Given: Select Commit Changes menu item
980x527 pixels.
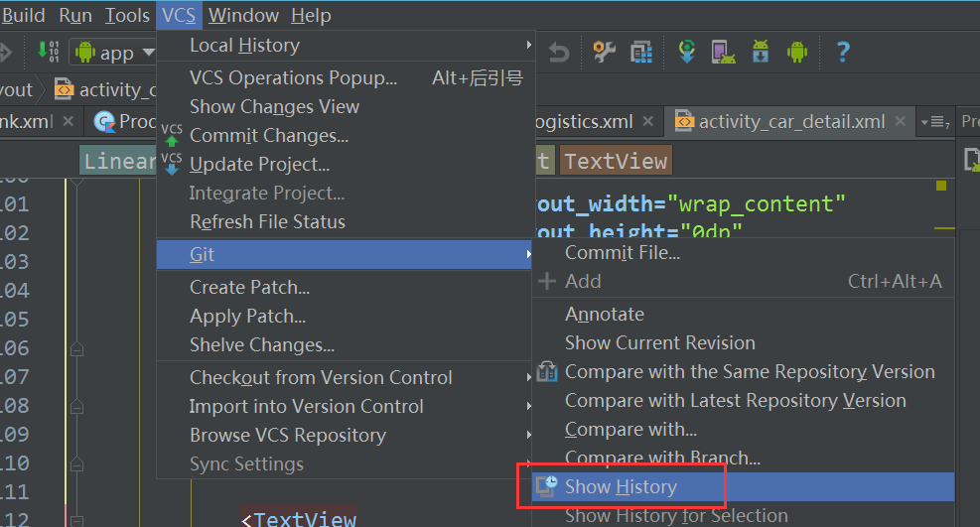Looking at the screenshot, I should click(x=346, y=136).
